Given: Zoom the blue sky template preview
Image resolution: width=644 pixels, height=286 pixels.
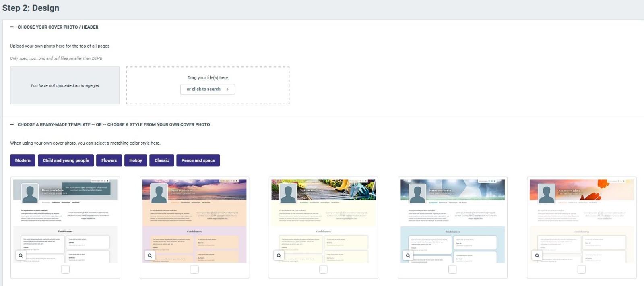Looking at the screenshot, I should pyautogui.click(x=408, y=255).
